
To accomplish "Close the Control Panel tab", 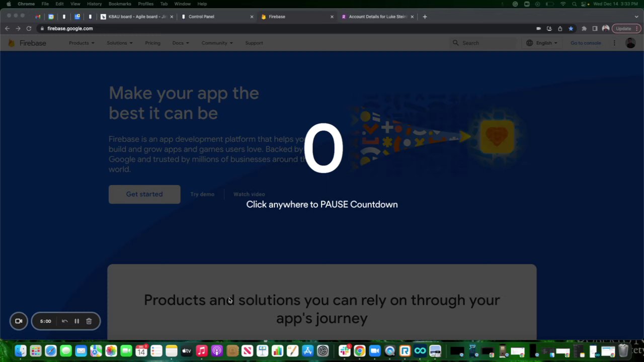I will pyautogui.click(x=252, y=17).
